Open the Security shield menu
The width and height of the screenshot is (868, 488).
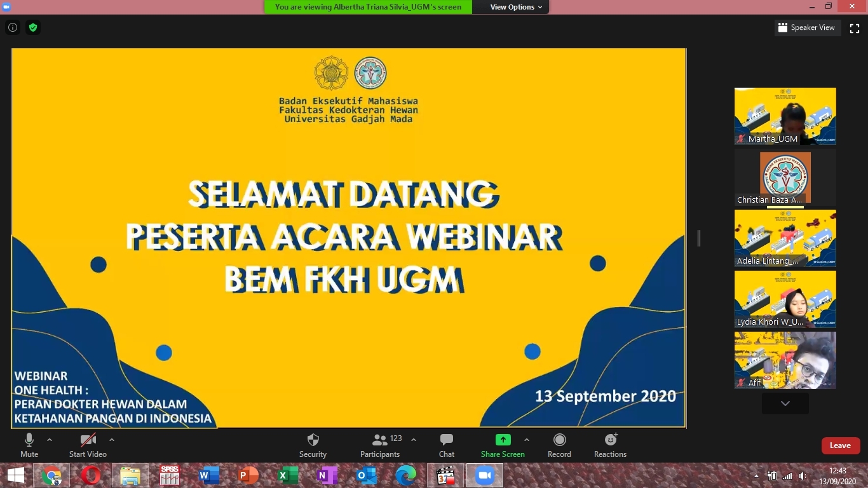313,445
